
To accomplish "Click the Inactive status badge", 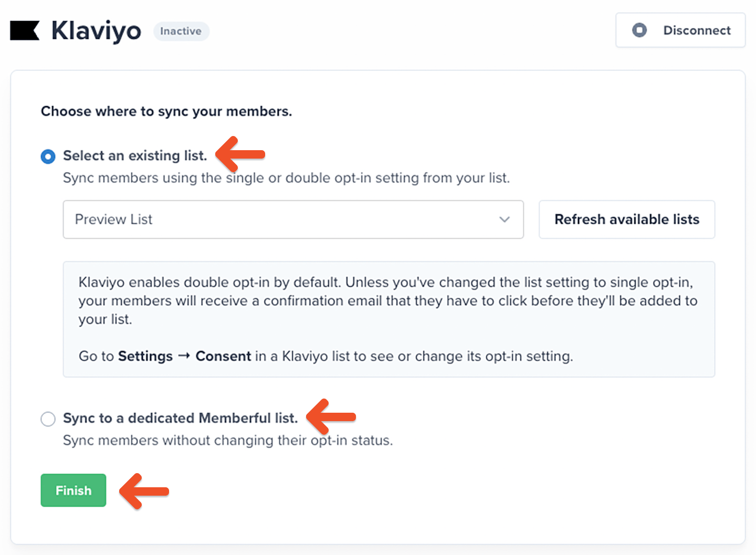I will [181, 32].
